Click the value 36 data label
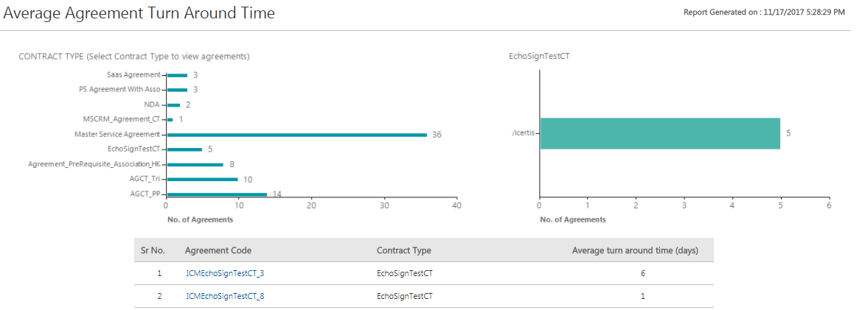Image resolution: width=868 pixels, height=310 pixels. pos(437,135)
